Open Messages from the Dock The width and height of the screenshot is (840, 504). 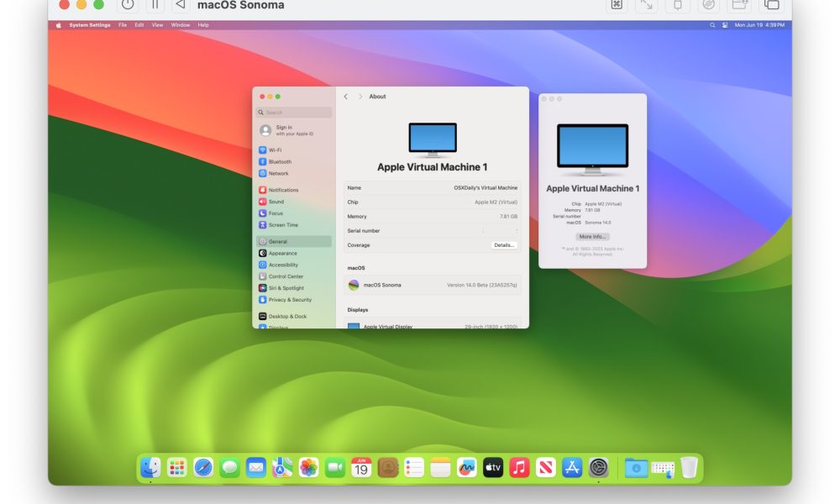(230, 468)
